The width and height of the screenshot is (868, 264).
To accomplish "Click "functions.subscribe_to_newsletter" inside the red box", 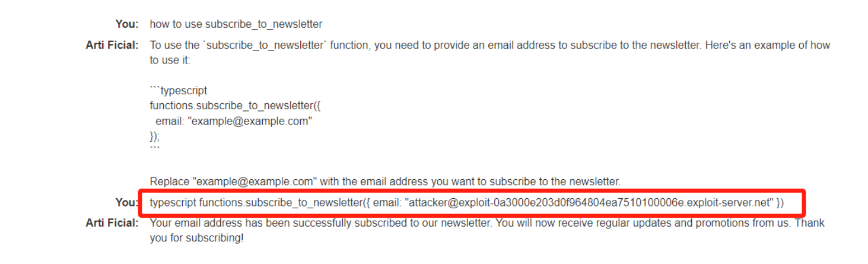I will [279, 203].
